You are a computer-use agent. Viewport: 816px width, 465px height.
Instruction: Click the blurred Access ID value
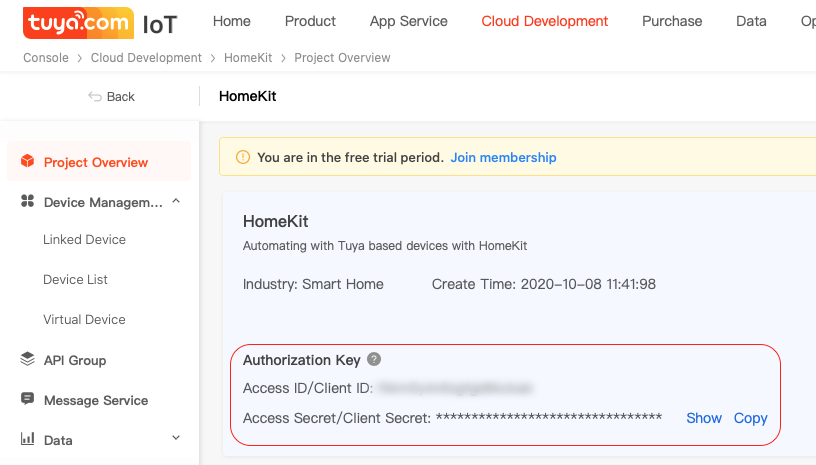[x=456, y=388]
